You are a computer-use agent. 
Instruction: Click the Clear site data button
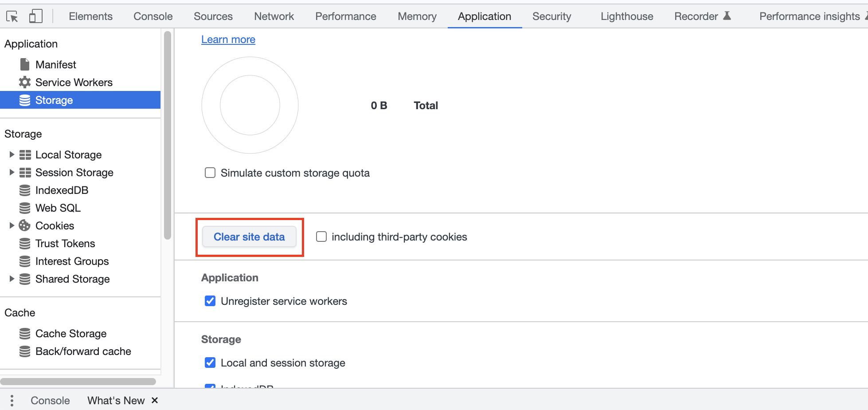click(249, 237)
